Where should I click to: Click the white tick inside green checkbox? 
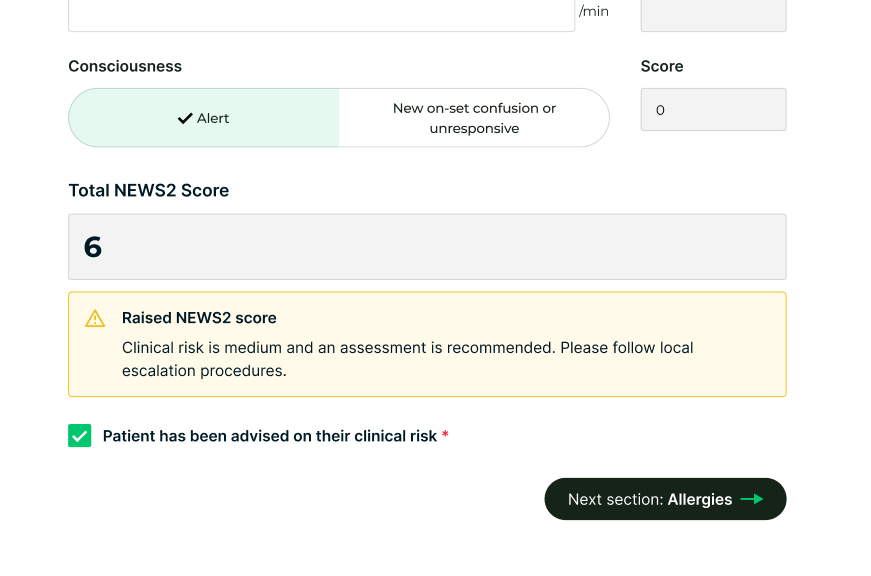click(x=80, y=436)
